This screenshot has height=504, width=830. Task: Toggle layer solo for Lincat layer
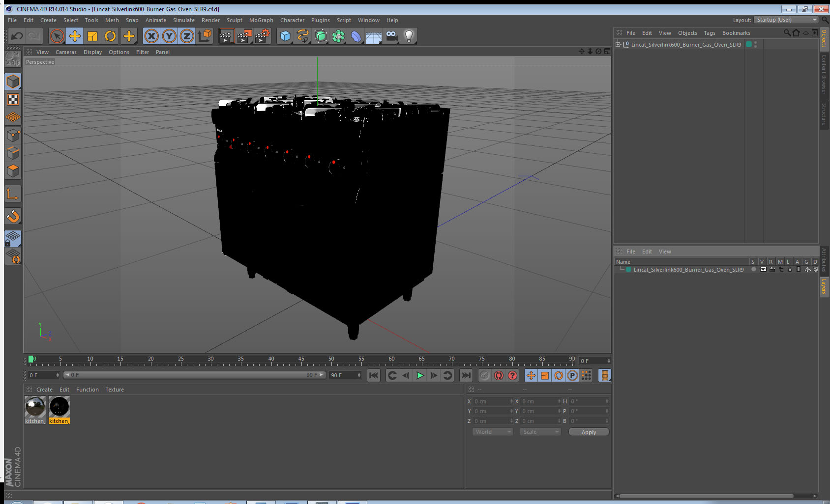tap(753, 269)
